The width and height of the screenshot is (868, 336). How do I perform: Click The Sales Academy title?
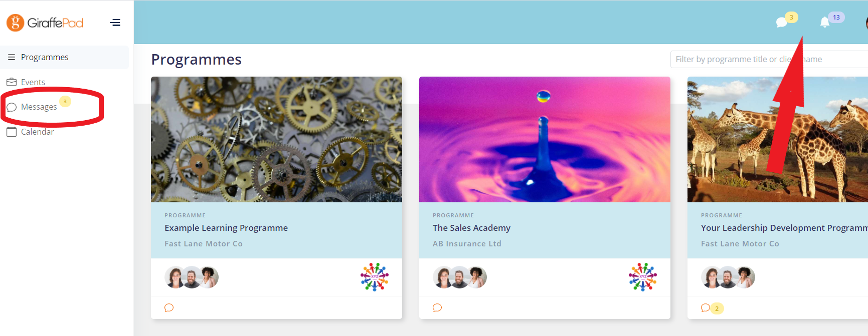471,228
